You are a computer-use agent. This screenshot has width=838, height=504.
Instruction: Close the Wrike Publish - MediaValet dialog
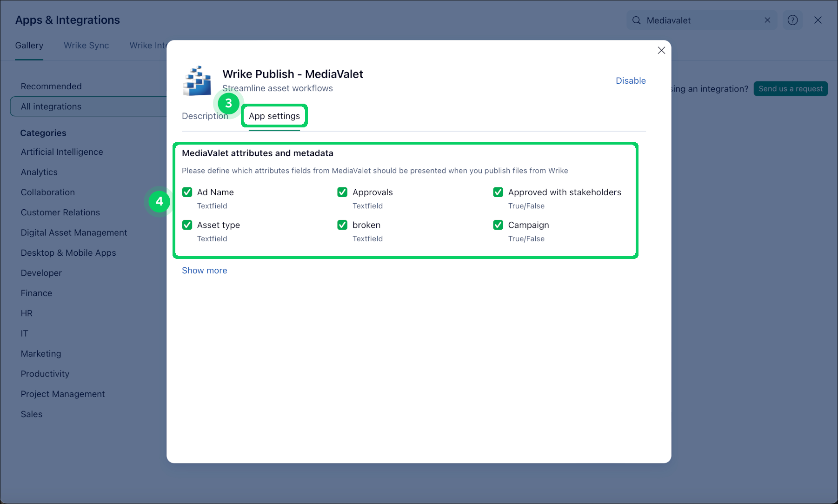[661, 50]
